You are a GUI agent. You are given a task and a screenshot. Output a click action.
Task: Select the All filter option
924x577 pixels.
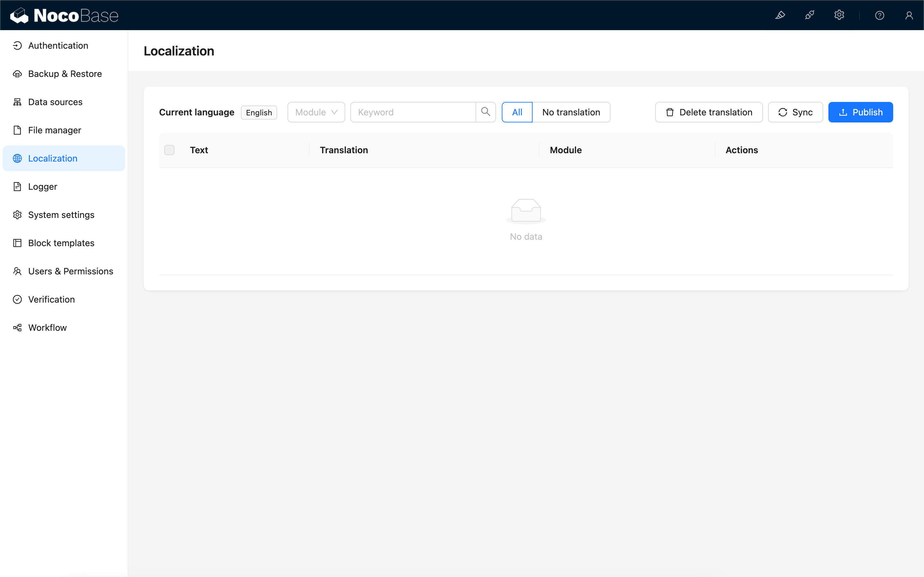pyautogui.click(x=517, y=112)
